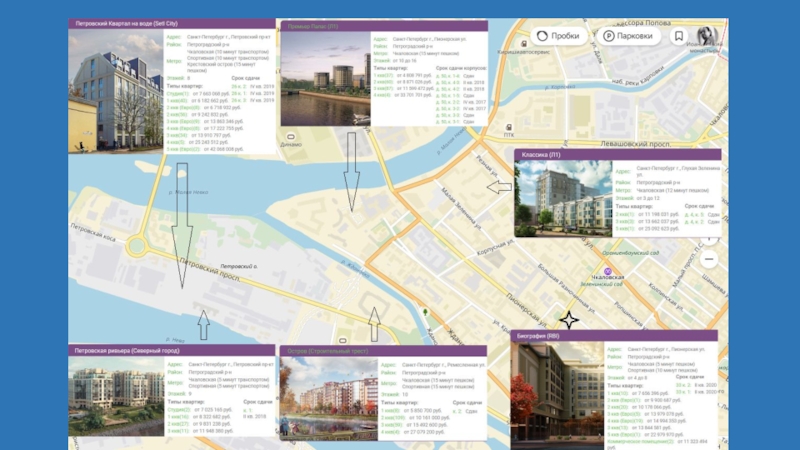
Task: Select the Классика (Л1) card header
Action: point(618,155)
